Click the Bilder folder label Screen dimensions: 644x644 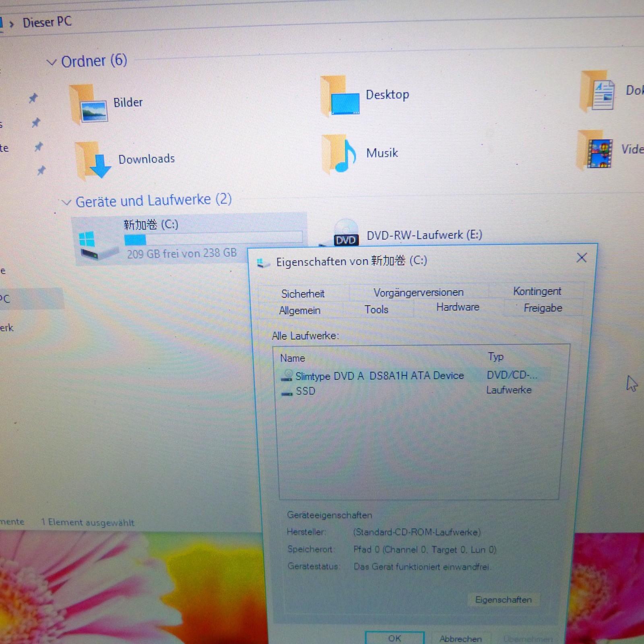click(x=128, y=102)
